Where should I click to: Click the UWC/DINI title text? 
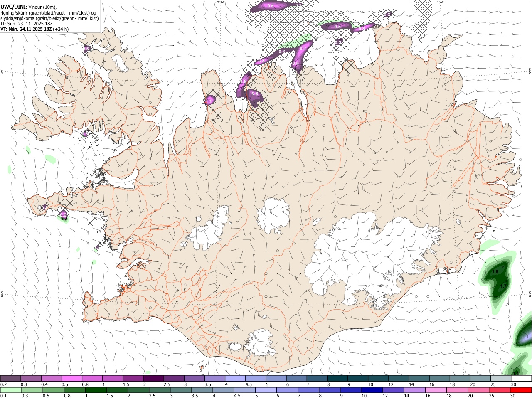(x=13, y=7)
